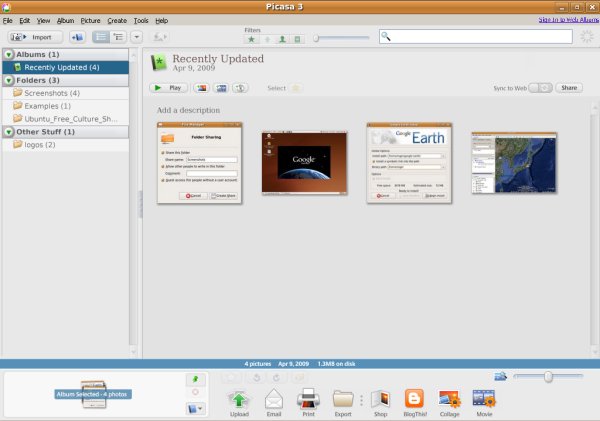The image size is (600, 421).
Task: Click the gift CD icon beside Play
Action: [240, 88]
